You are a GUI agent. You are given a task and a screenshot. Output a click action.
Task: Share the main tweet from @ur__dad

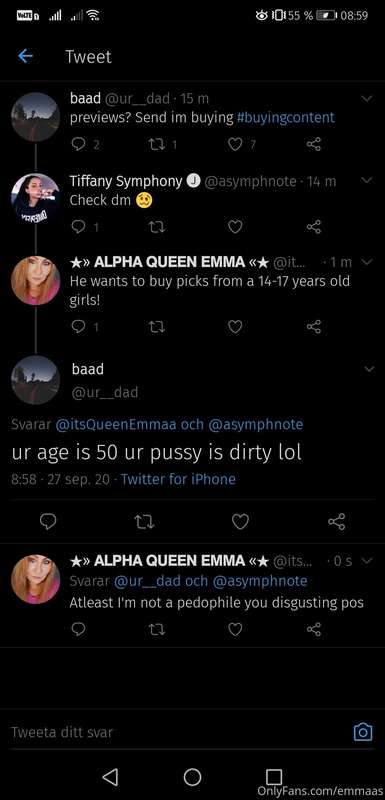[x=337, y=521]
